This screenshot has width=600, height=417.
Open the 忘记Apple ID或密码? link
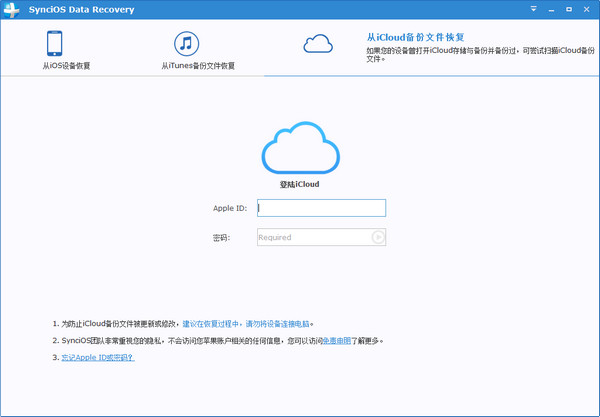tap(98, 357)
